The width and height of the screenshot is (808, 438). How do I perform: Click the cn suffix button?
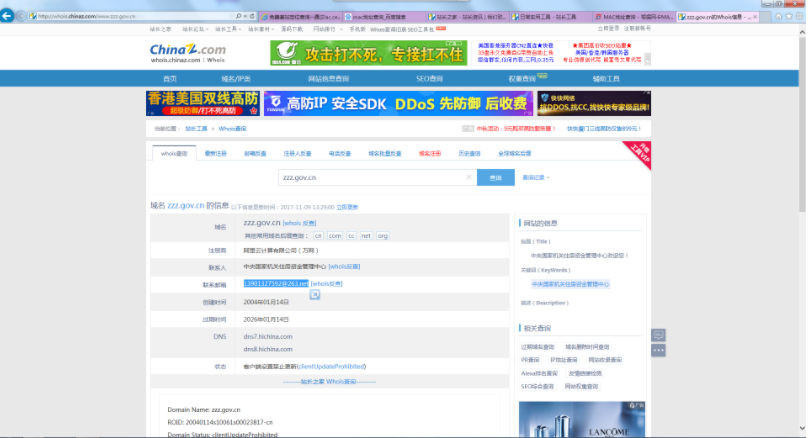(x=318, y=235)
